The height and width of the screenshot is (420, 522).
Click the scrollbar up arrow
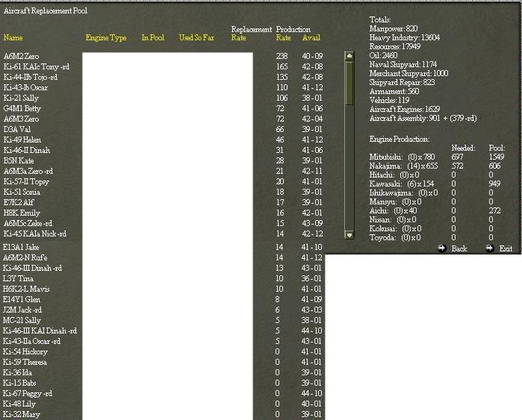(x=349, y=56)
